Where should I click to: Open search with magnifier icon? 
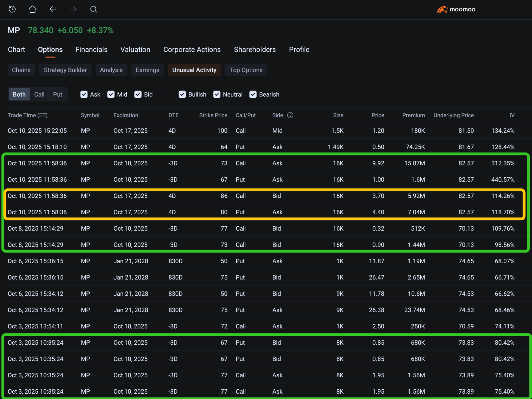[94, 9]
